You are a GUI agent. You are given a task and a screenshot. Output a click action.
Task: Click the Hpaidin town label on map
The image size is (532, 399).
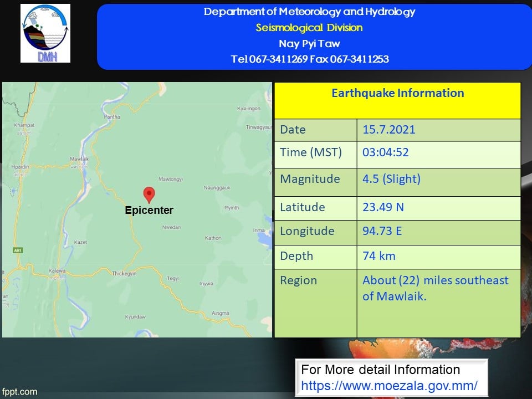[x=20, y=167]
